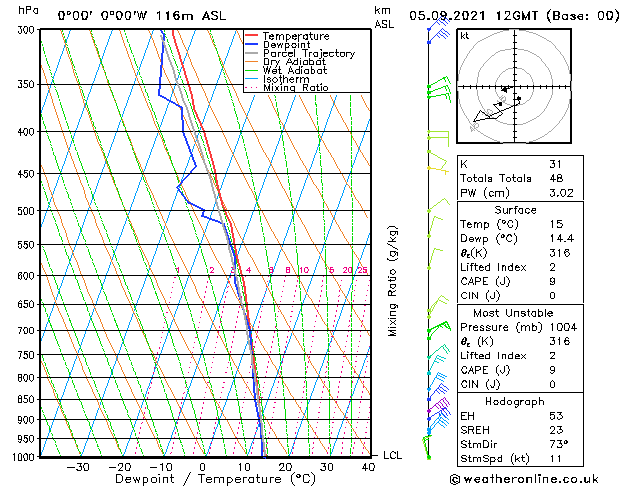
Task: Click the -30 temperature axis tick label
Action: (77, 467)
